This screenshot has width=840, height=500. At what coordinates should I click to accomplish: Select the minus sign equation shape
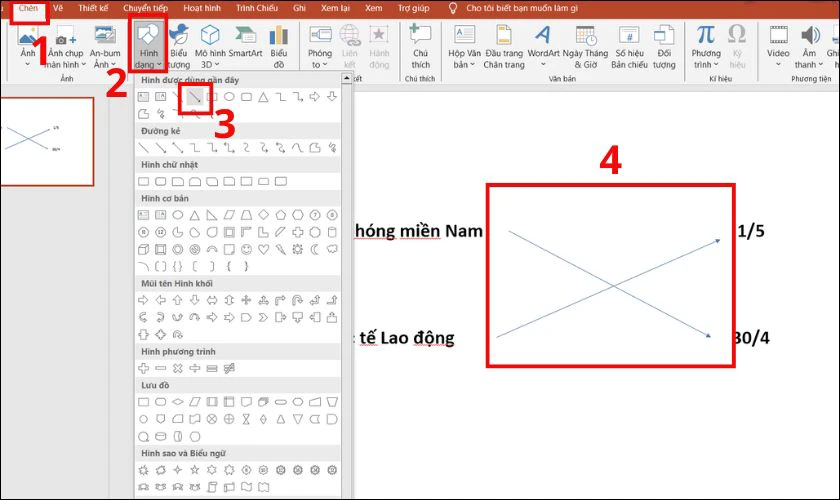(x=161, y=368)
